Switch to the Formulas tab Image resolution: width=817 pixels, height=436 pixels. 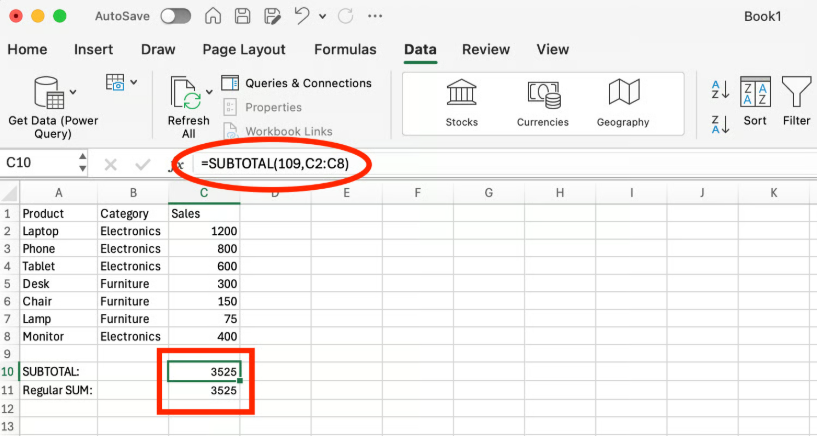pos(345,50)
